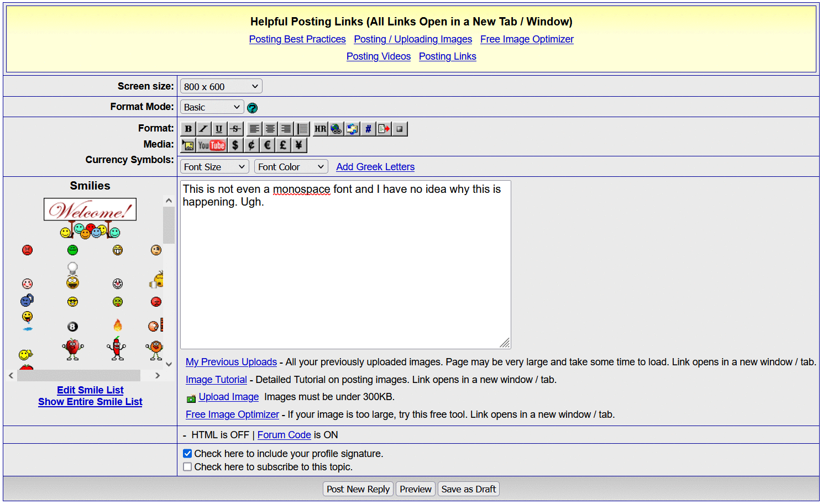
Task: Open the Posting Links link
Action: click(x=448, y=56)
